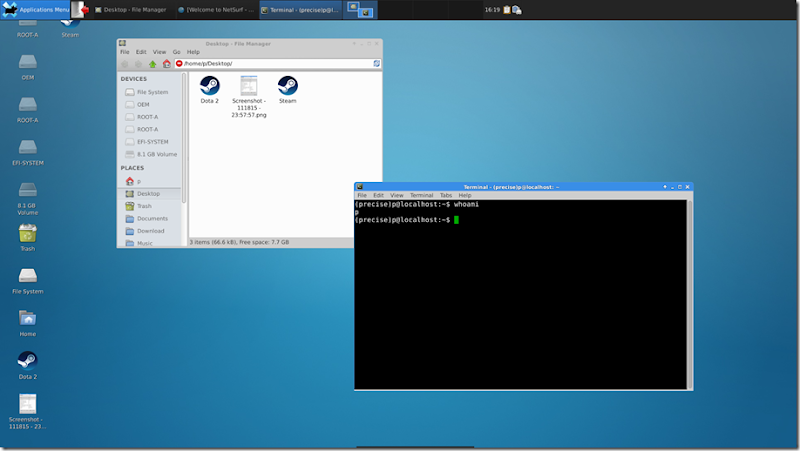
Task: Select the Home folder icon on desktop
Action: [x=28, y=323]
